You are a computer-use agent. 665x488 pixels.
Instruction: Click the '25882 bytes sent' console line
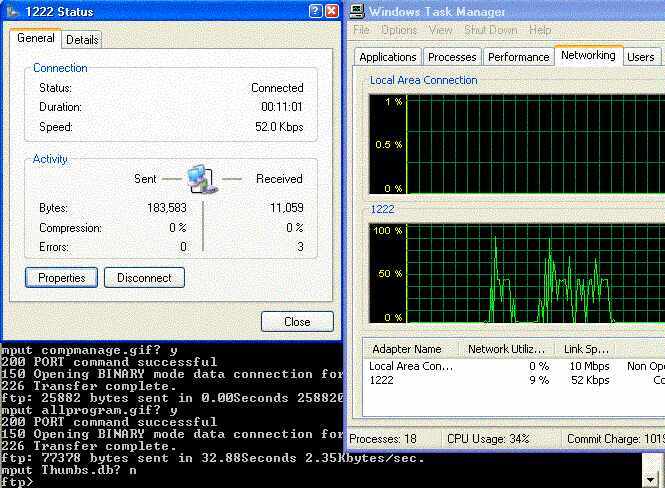click(x=172, y=398)
